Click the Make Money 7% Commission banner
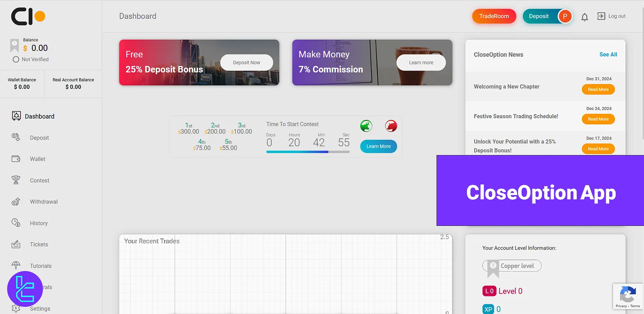The height and width of the screenshot is (314, 644). (372, 62)
